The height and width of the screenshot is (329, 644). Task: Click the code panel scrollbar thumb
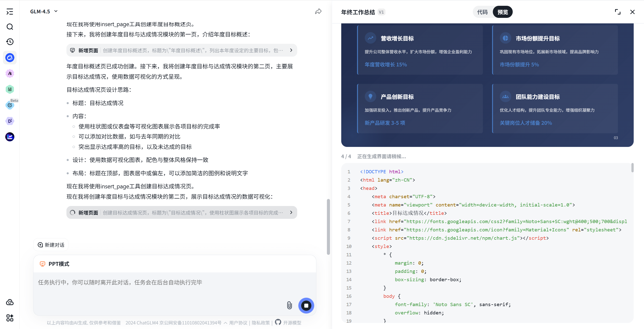(632, 168)
